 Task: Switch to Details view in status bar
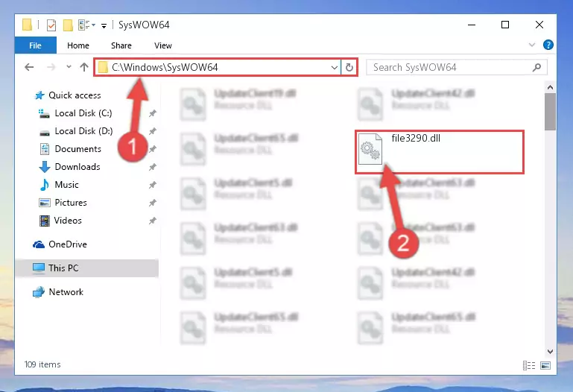coord(529,365)
